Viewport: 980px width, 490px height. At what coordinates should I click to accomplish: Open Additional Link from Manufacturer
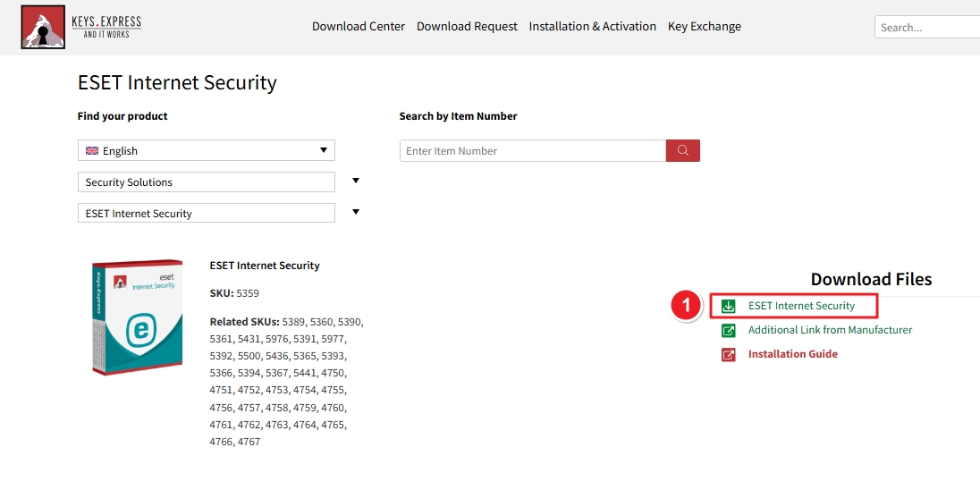point(830,330)
